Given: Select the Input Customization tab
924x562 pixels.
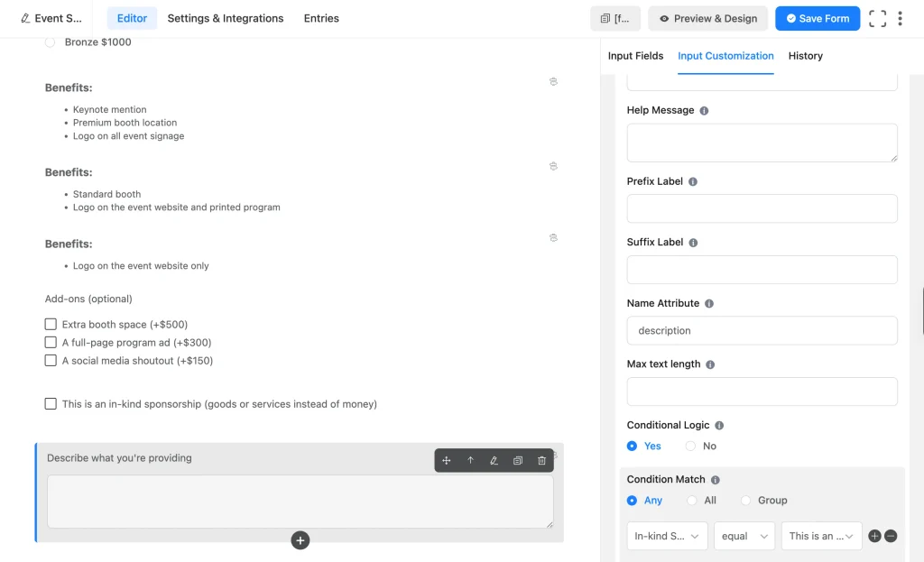Looking at the screenshot, I should pyautogui.click(x=725, y=56).
